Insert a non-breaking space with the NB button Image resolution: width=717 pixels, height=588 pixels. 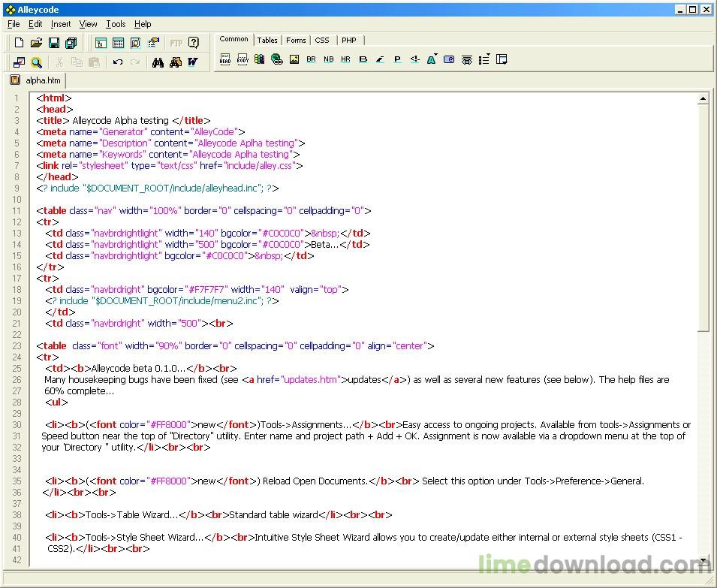coord(328,59)
